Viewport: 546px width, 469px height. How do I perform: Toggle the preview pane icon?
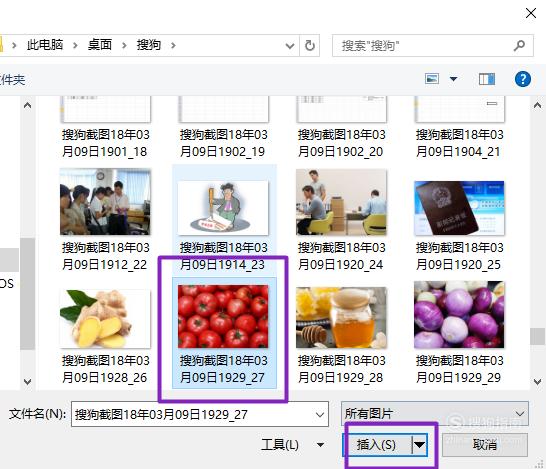(x=486, y=79)
